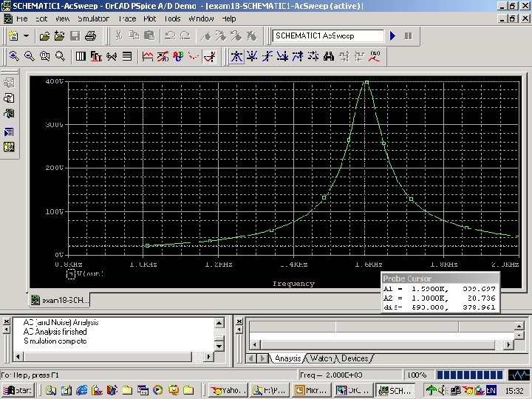
Task: Click the exam18-SCH document tab
Action: click(59, 300)
